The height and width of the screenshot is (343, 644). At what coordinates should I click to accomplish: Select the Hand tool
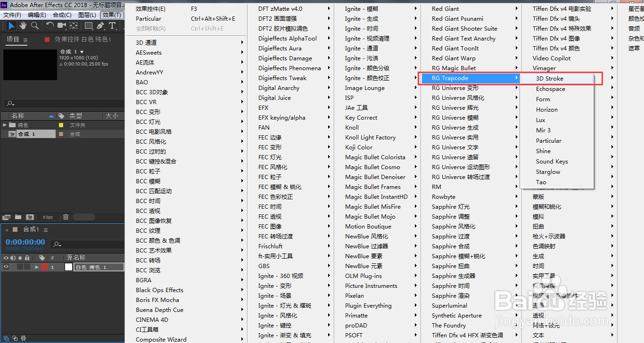tap(23, 25)
